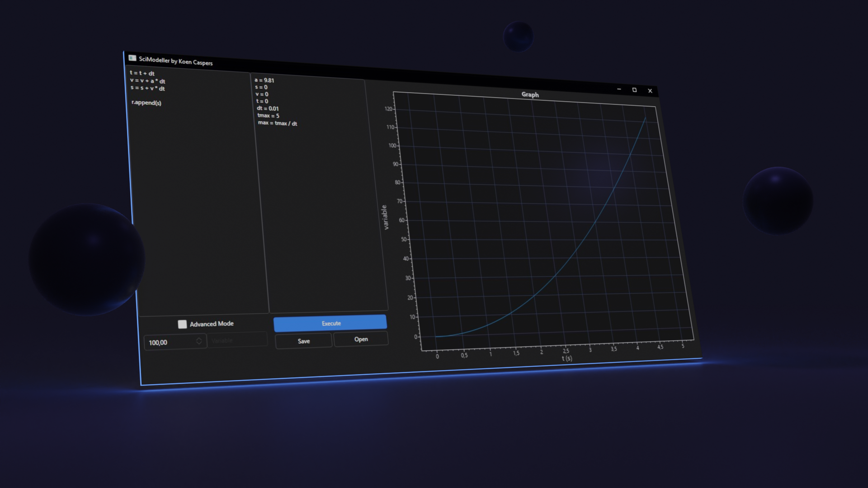Click the Advanced Mode label text
This screenshot has height=488, width=868.
[x=212, y=324]
